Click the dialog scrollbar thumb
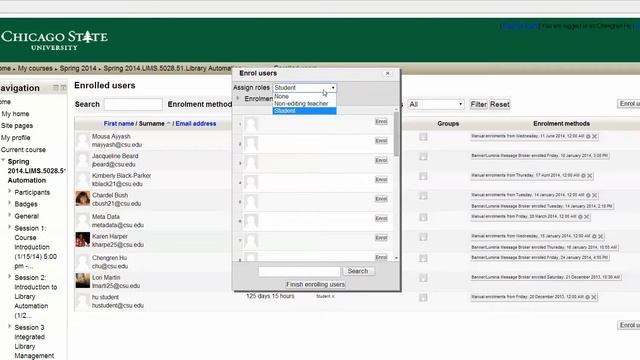The width and height of the screenshot is (640, 360). (396, 135)
